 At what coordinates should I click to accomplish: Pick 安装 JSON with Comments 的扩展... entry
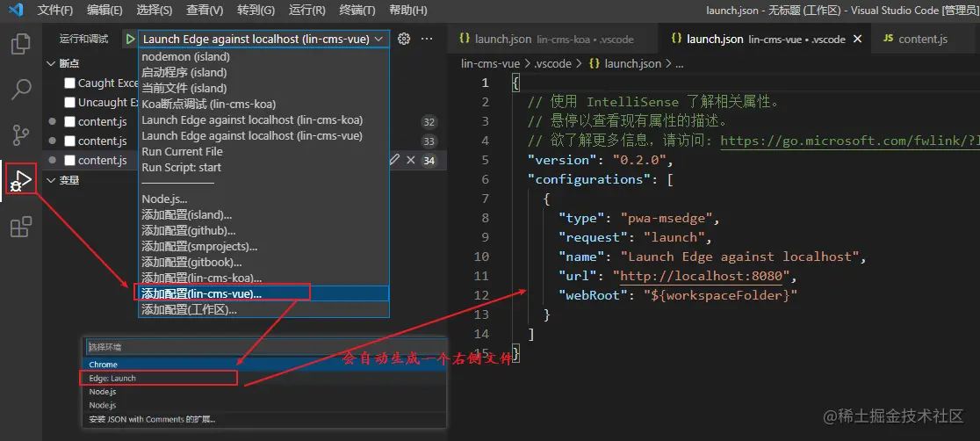tap(264, 419)
